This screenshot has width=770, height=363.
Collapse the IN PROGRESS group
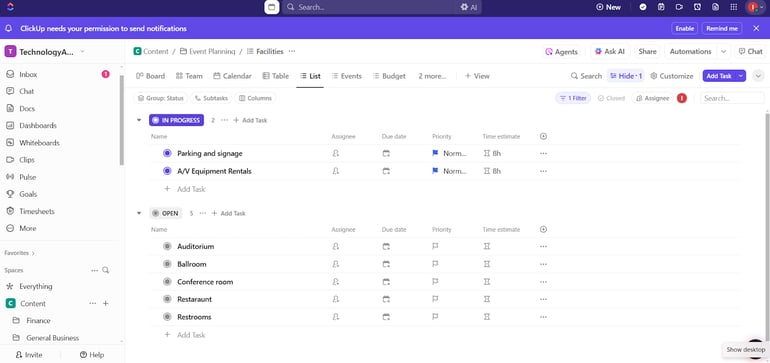coord(139,120)
